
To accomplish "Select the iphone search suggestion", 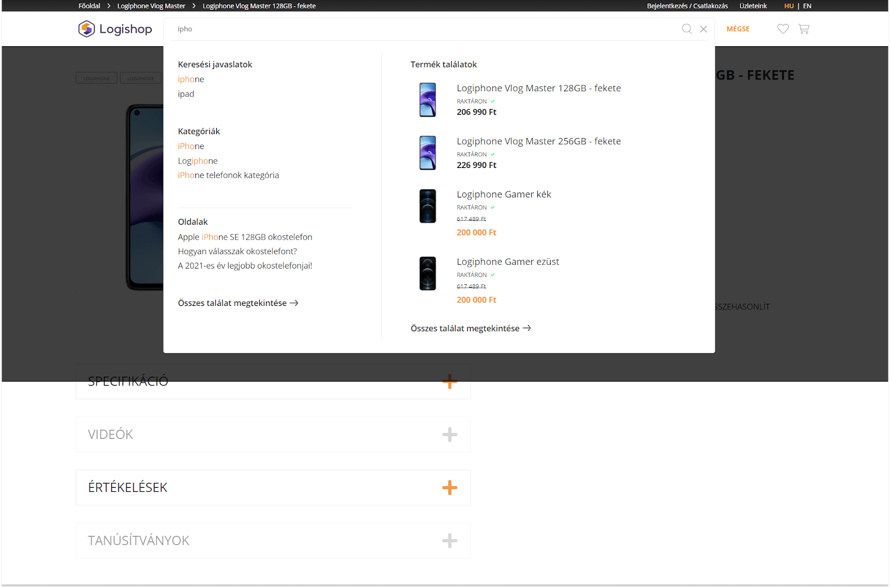I will (191, 80).
